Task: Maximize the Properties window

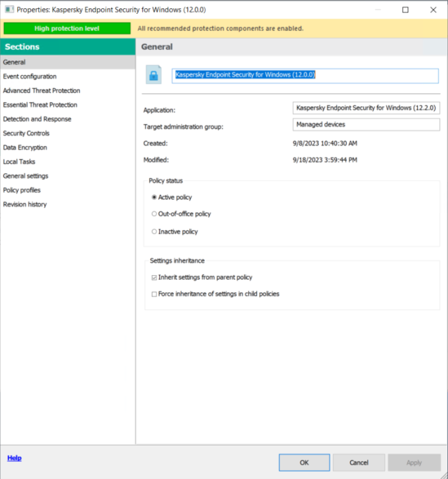Action: 405,10
